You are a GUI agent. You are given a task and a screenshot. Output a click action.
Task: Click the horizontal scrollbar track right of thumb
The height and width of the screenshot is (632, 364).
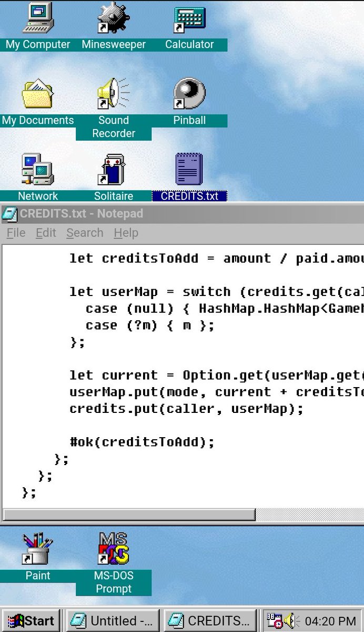(310, 515)
